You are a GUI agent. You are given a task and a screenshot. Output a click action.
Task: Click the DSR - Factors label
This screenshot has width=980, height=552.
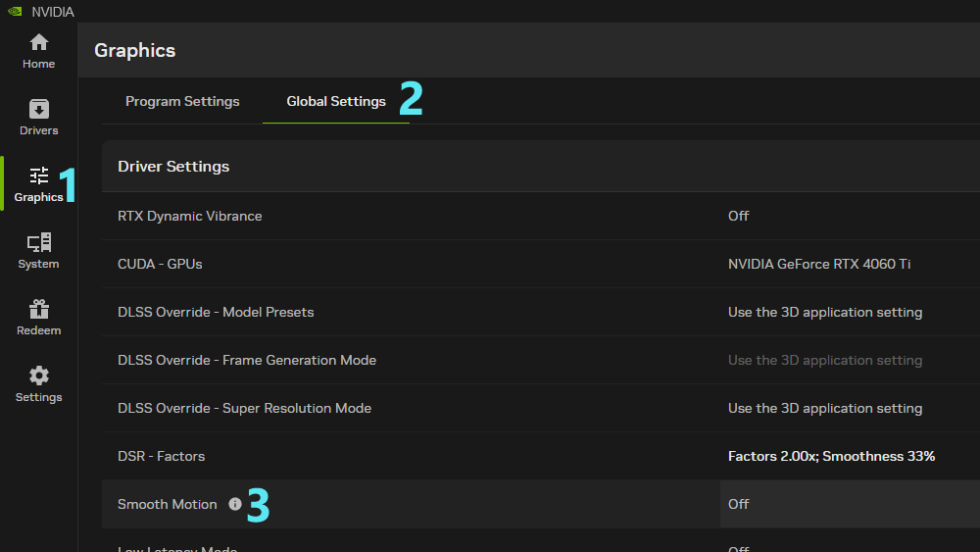click(162, 456)
